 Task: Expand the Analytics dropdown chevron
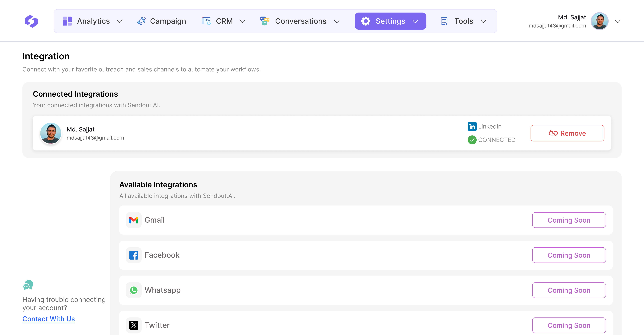pos(120,21)
